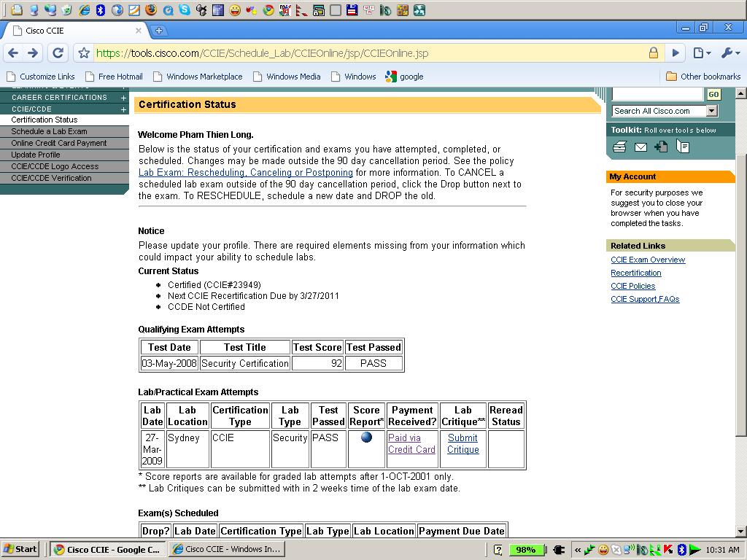Bookmark this page with the star icon
Image resolution: width=747 pixels, height=560 pixels.
84,53
